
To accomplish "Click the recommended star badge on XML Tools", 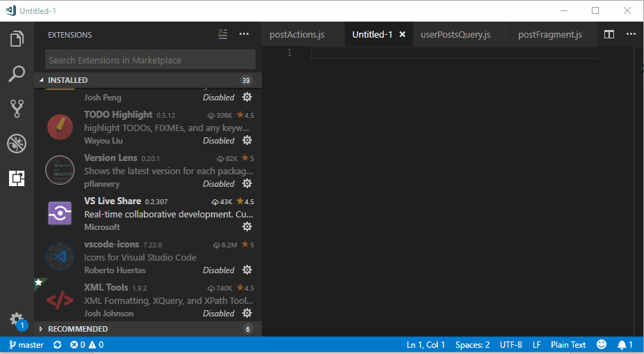I will pyautogui.click(x=39, y=282).
